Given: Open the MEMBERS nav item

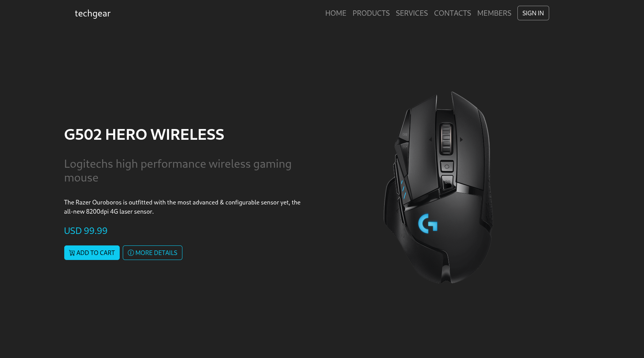Looking at the screenshot, I should tap(494, 13).
